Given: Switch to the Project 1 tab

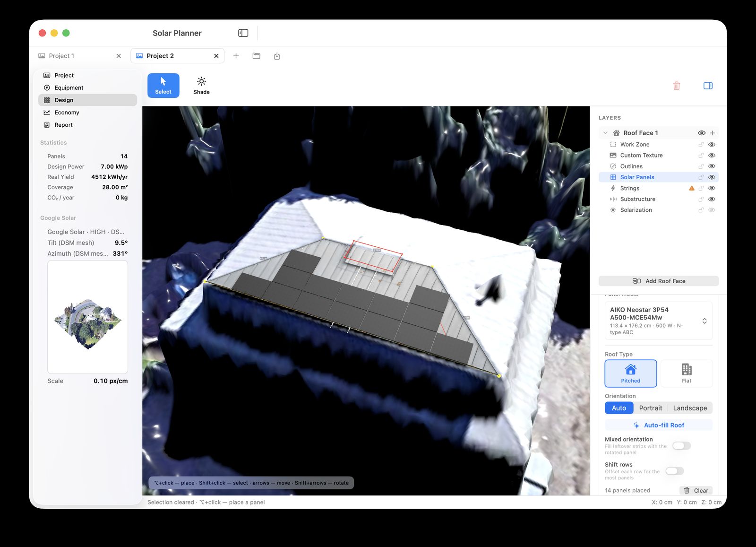Looking at the screenshot, I should [79, 56].
